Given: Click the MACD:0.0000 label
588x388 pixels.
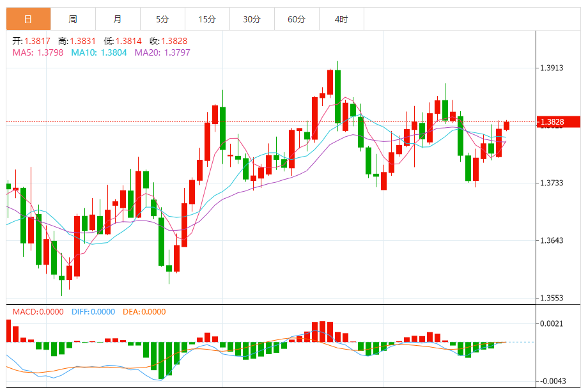Looking at the screenshot, I should pos(38,312).
